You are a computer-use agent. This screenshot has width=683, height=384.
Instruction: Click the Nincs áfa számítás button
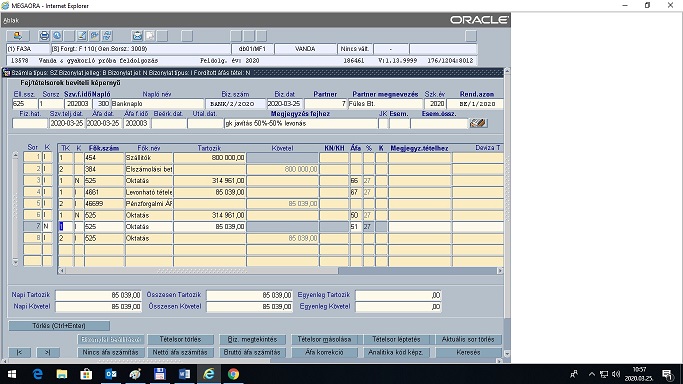click(x=111, y=352)
